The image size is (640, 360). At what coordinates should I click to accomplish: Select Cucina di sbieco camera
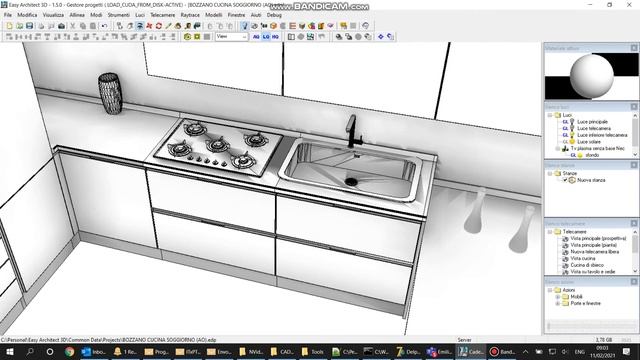(x=587, y=265)
